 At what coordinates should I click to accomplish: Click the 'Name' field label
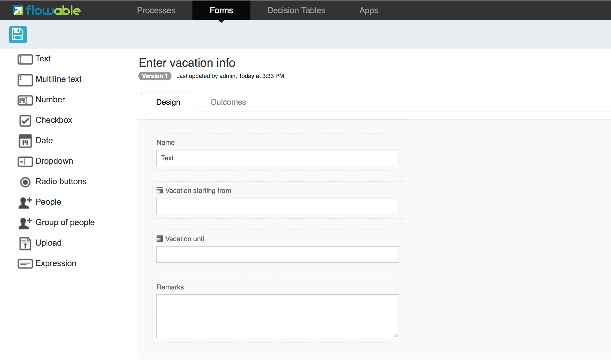[x=166, y=142]
